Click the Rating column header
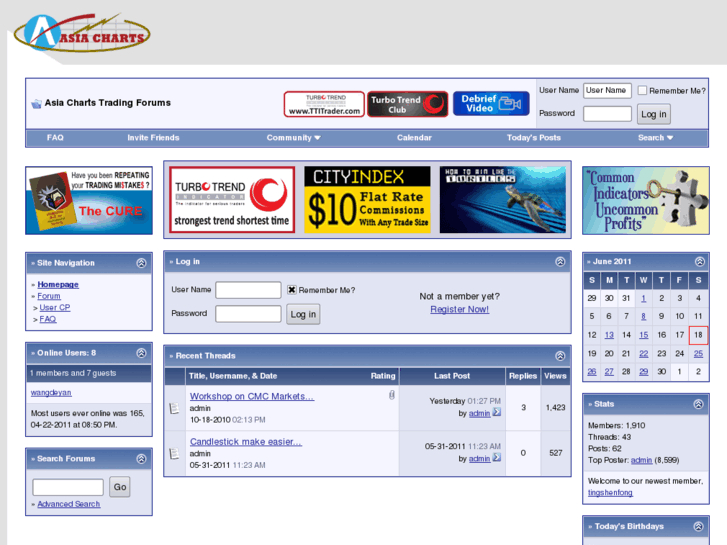The height and width of the screenshot is (545, 727). click(x=383, y=376)
